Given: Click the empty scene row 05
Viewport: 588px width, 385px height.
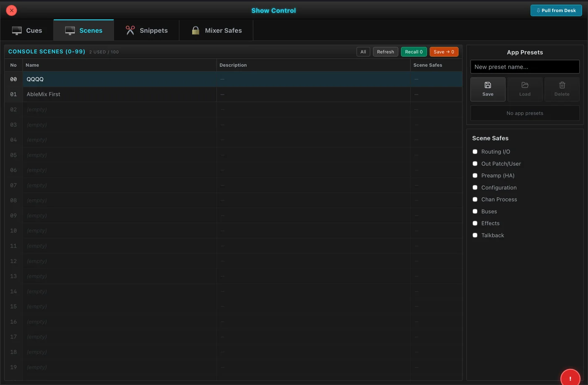Looking at the screenshot, I should coord(233,155).
